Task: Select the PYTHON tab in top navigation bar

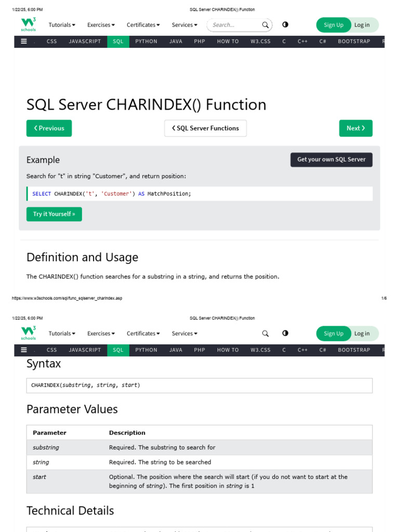Action: pos(146,42)
